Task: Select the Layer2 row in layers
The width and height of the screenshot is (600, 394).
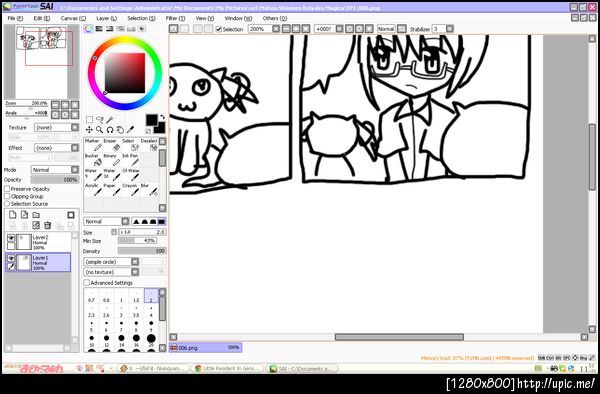Action: click(x=38, y=242)
